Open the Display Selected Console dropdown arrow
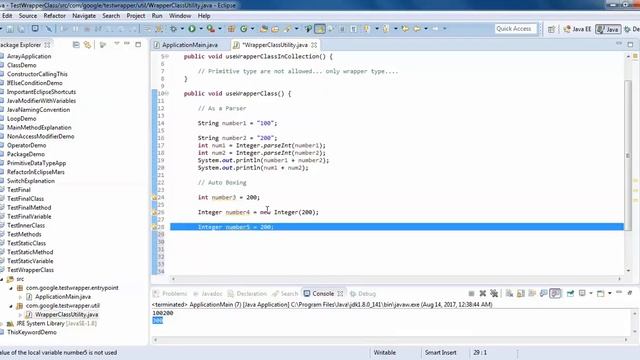 point(591,293)
